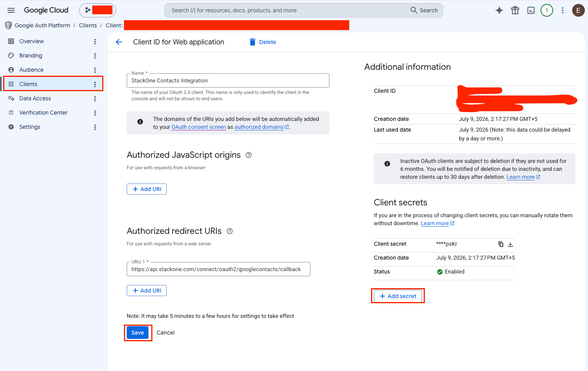The width and height of the screenshot is (588, 371).
Task: Open the notifications badge showing 1
Action: tap(547, 10)
